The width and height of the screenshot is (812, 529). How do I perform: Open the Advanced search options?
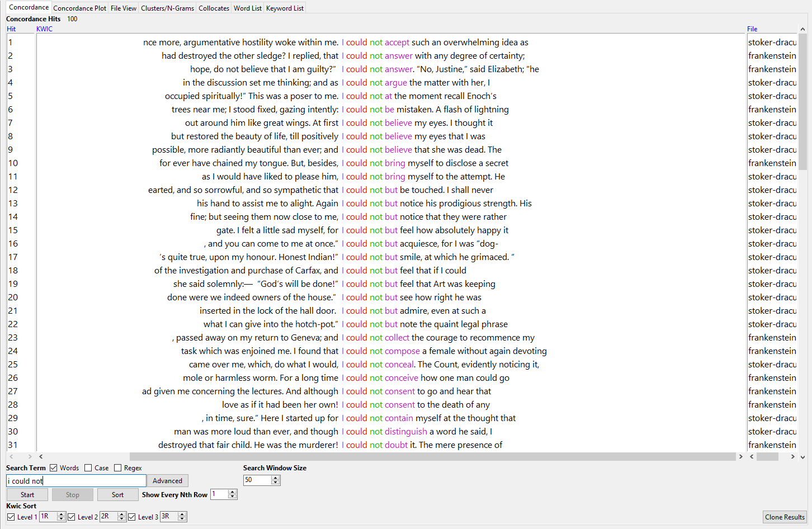[x=167, y=481]
